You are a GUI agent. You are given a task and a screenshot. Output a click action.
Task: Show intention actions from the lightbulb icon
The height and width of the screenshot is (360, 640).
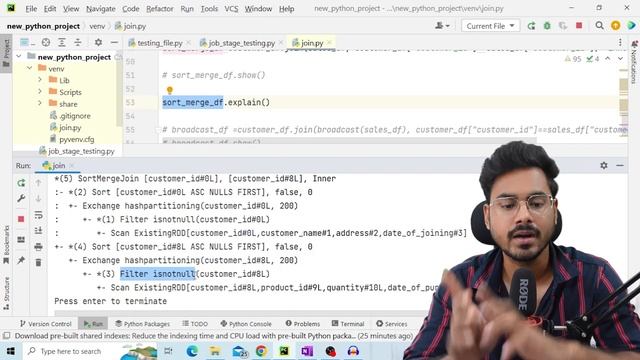click(169, 90)
